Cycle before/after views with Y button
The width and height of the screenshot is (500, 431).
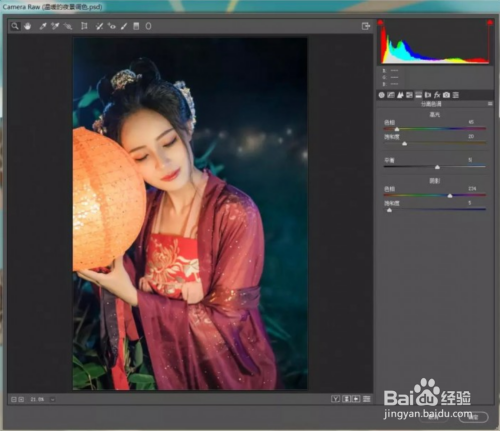[x=335, y=399]
